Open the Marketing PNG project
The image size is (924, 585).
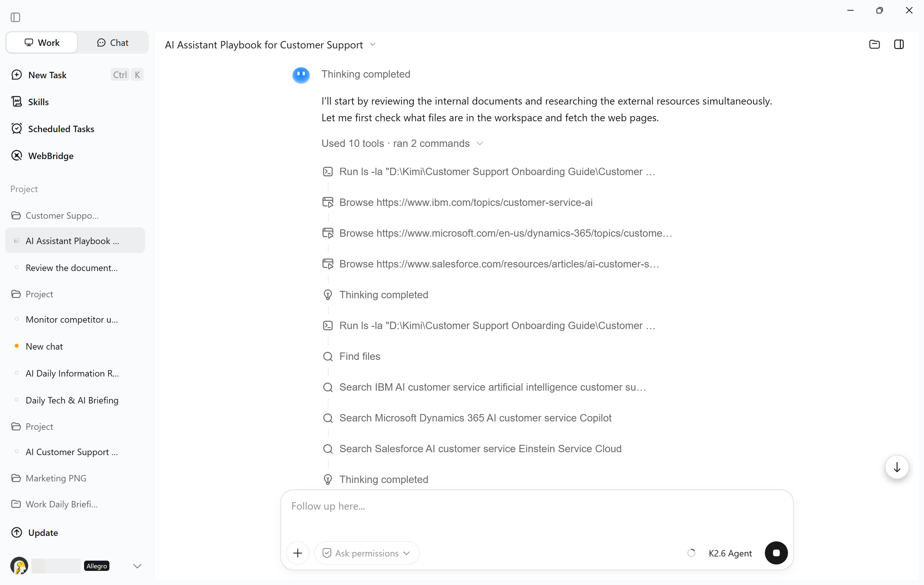click(x=75, y=478)
